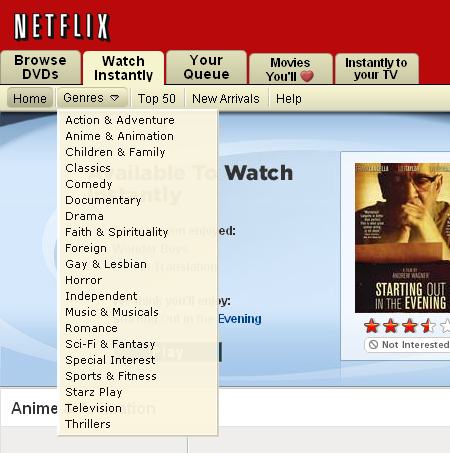Rate the movie one star

(x=371, y=326)
